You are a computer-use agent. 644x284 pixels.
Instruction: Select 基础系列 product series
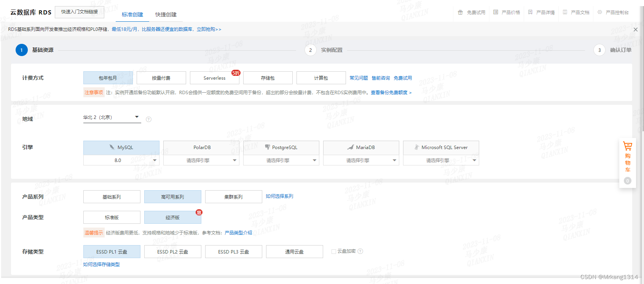[112, 197]
